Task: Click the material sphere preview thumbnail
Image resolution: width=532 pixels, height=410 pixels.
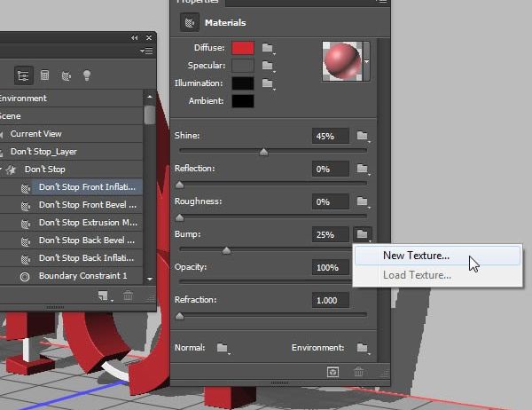Action: pos(342,61)
